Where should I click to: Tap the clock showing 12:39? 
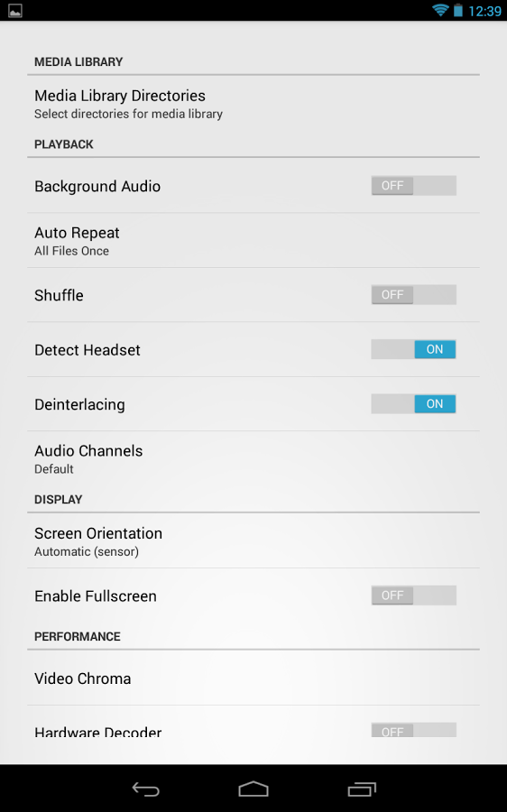[484, 11]
